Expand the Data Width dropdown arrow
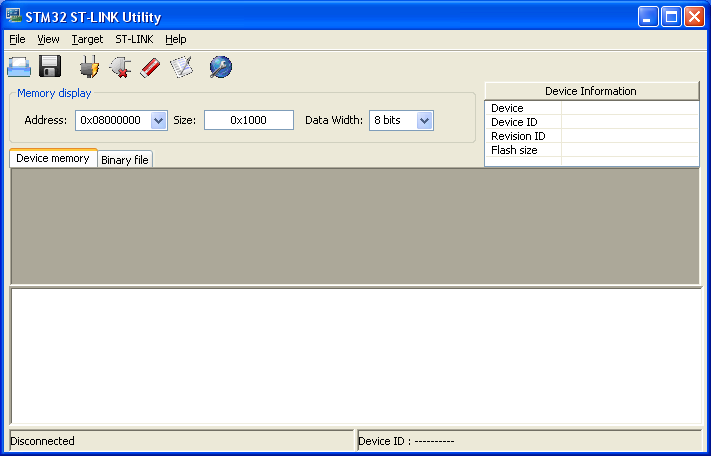Viewport: 711px width, 456px height. pos(424,121)
